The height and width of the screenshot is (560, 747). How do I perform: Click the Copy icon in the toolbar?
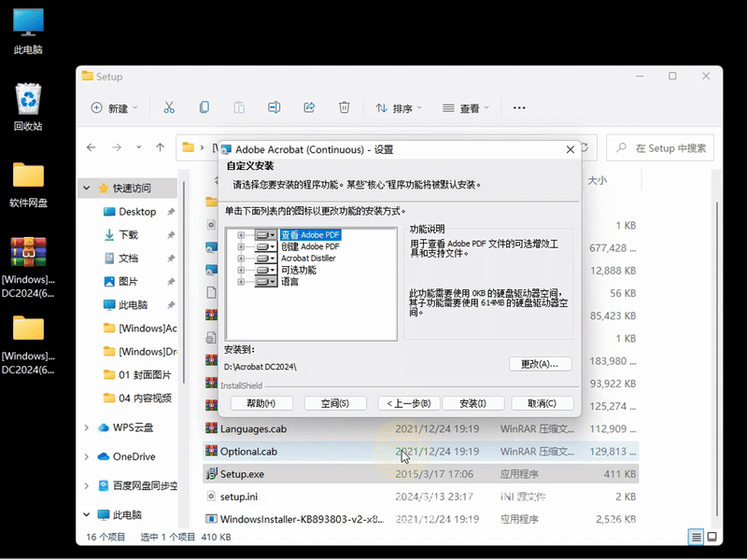[205, 107]
